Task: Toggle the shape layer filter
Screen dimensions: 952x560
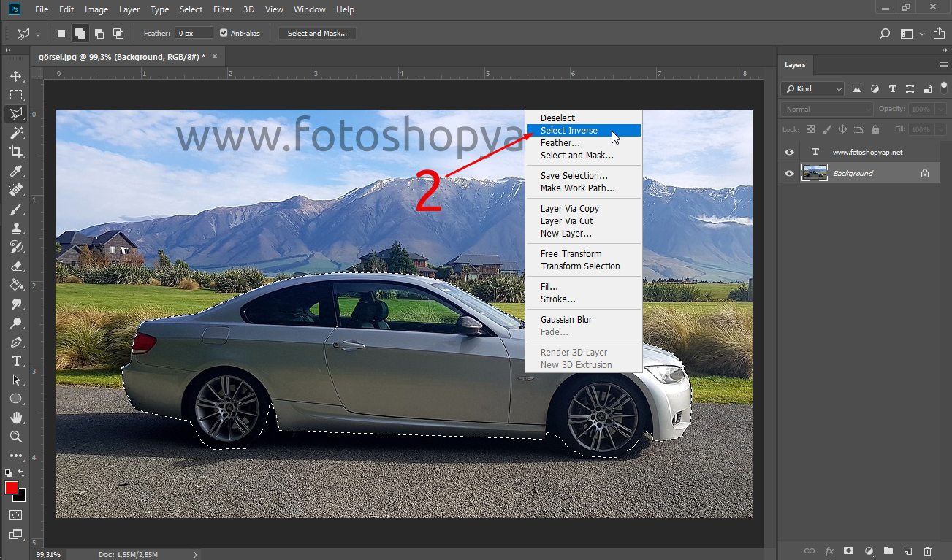Action: point(910,89)
